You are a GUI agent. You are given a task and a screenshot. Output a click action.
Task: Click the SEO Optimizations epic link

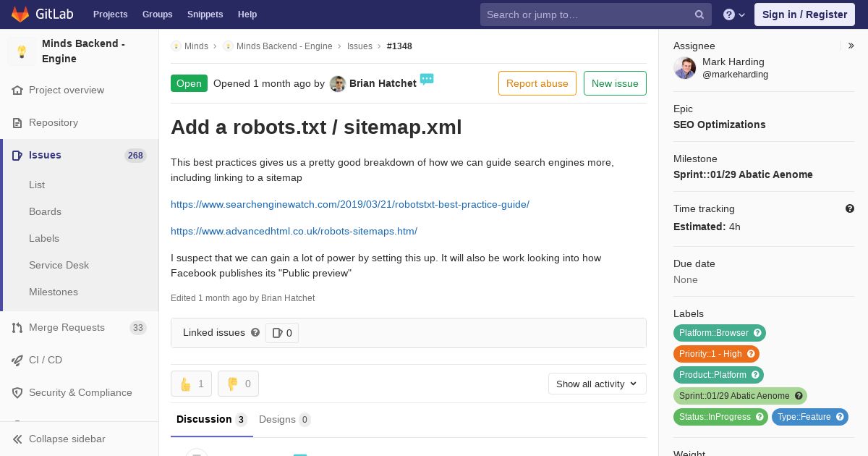tap(720, 124)
